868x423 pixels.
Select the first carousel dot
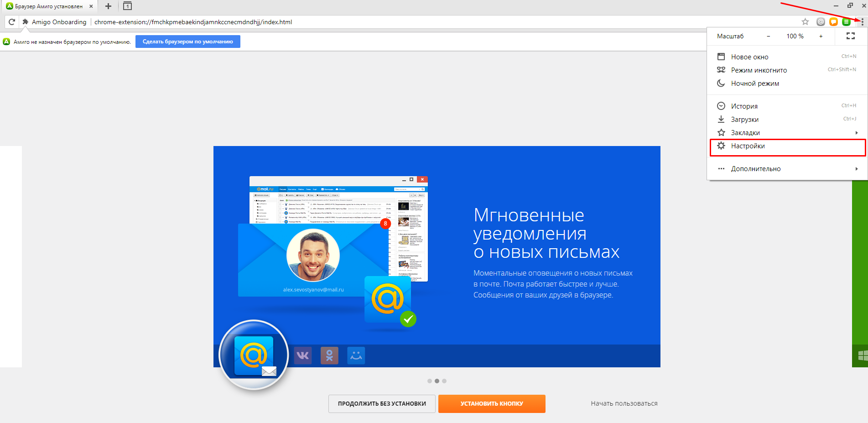430,381
